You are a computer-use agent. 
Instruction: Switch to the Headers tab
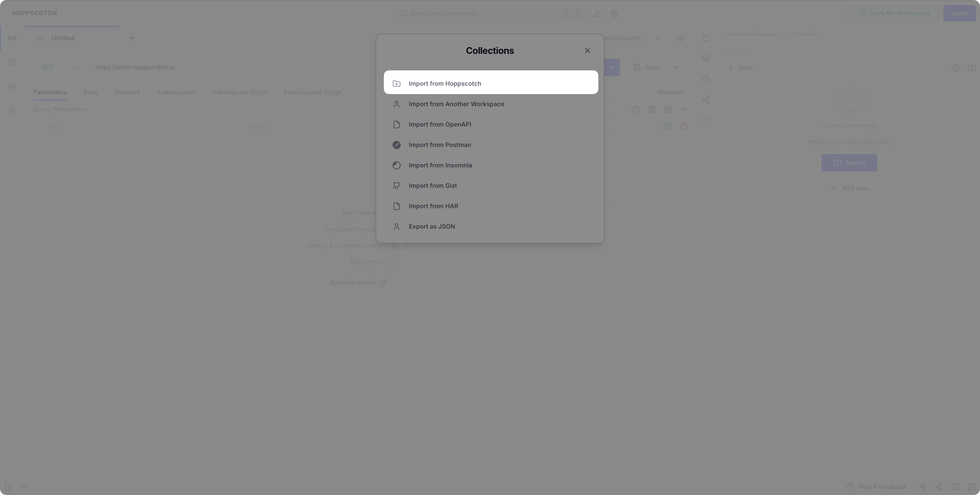[127, 92]
